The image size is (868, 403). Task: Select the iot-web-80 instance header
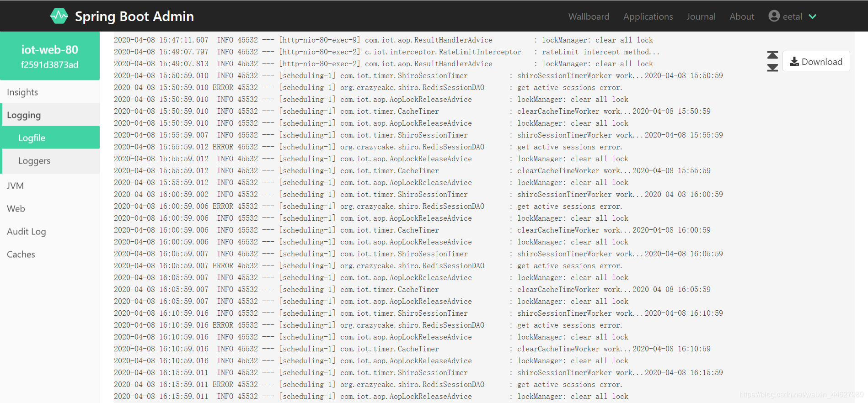[x=50, y=56]
